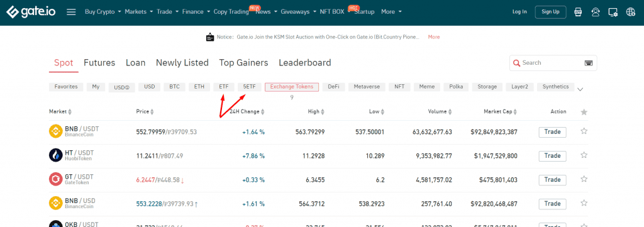Image resolution: width=644 pixels, height=227 pixels.
Task: Select the 5ETF filter chip
Action: pyautogui.click(x=249, y=87)
